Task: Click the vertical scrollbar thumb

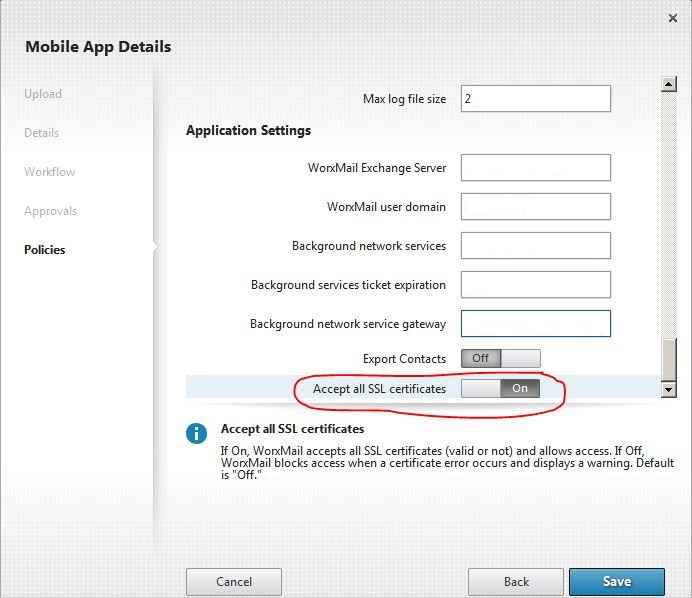Action: (x=669, y=358)
